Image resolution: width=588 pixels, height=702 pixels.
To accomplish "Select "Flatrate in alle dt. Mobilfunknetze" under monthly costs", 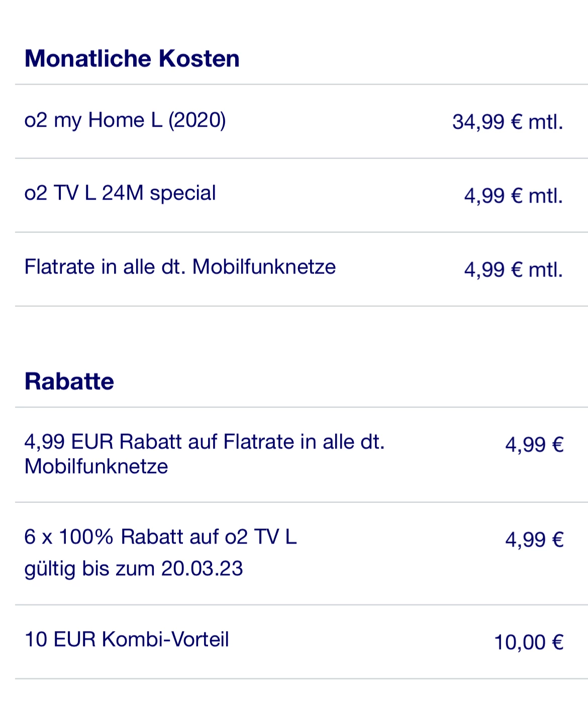I will click(179, 267).
